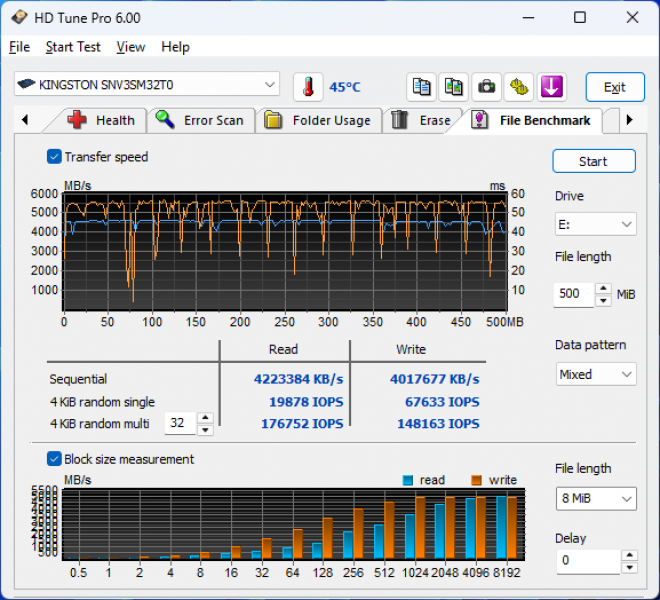Switch to the Health tab
The image size is (660, 600).
[102, 120]
